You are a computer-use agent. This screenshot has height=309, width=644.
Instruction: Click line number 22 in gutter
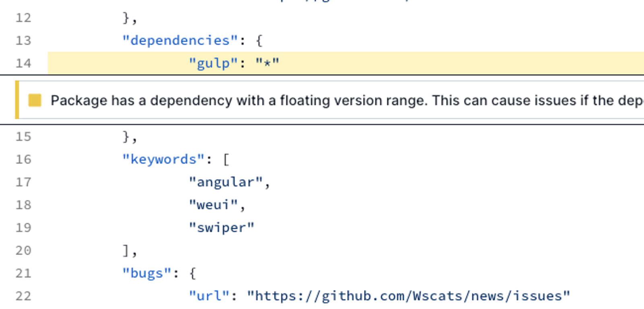[23, 296]
